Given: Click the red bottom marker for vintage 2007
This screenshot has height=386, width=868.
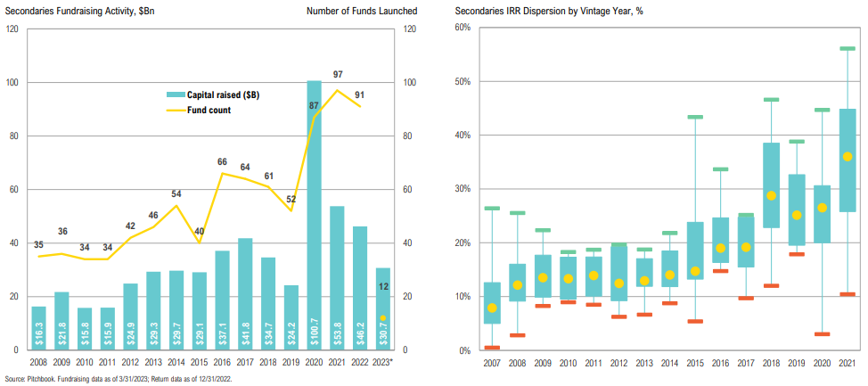Looking at the screenshot, I should tap(492, 347).
